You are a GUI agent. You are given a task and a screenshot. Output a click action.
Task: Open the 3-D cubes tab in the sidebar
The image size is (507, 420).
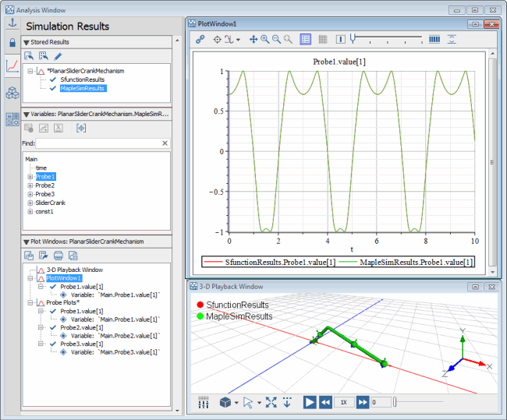coord(12,94)
